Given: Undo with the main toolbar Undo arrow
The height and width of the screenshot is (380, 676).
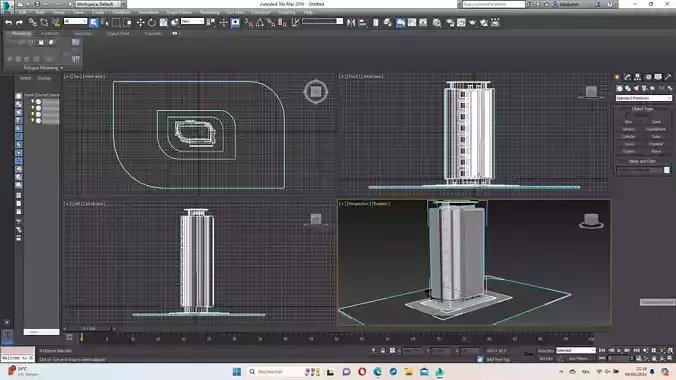Looking at the screenshot, I should [x=8, y=22].
